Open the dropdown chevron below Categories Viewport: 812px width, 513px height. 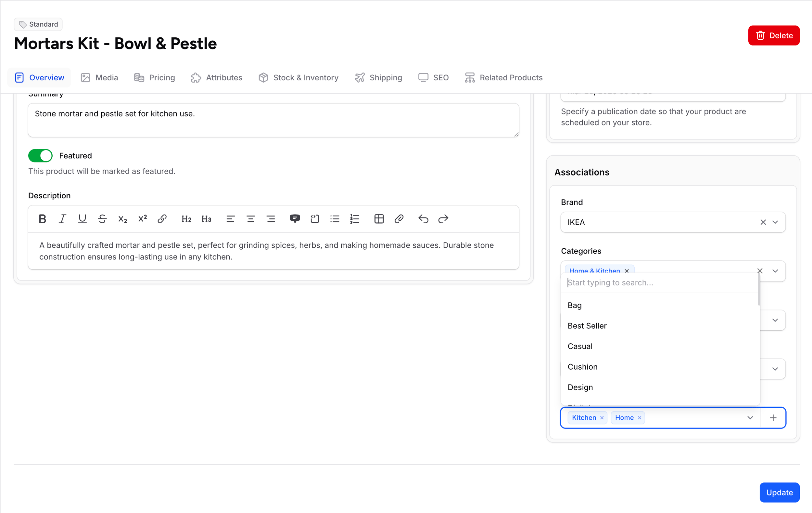point(775,320)
